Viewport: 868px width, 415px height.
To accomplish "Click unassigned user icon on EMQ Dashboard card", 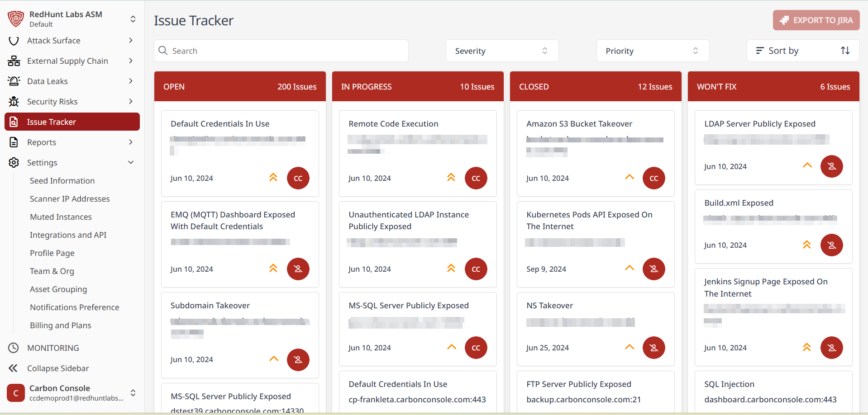I will pyautogui.click(x=298, y=269).
